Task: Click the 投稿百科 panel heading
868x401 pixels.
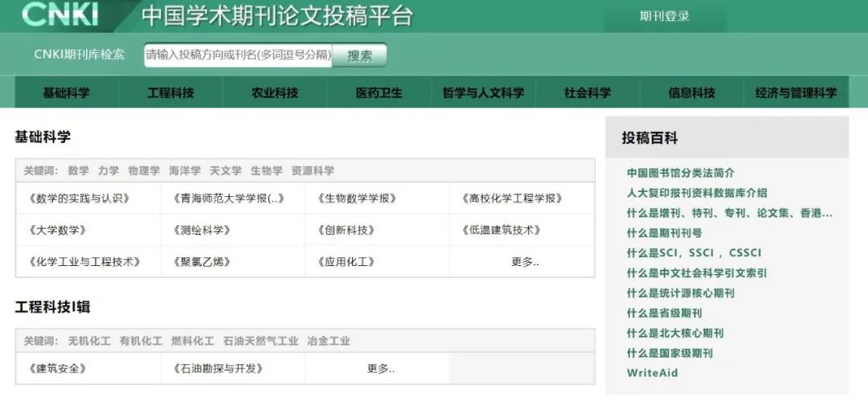Action: pos(649,138)
